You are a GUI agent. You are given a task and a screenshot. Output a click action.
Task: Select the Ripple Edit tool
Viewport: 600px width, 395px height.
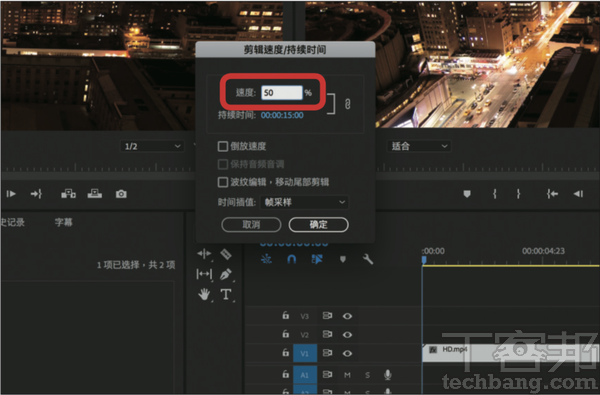point(204,253)
